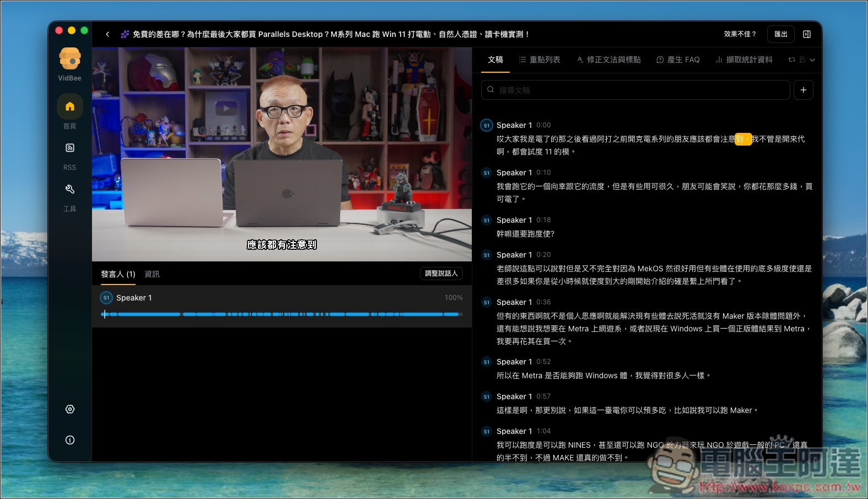Click Speaker 1 avatar at 0:20
This screenshot has height=499, width=868.
tap(486, 255)
